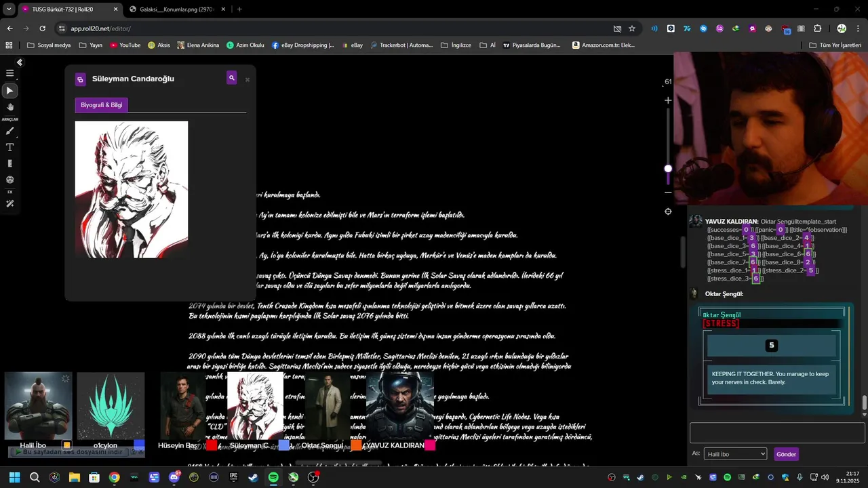Screen dimensions: 868x488
Task: Bookmark this page with star icon
Action: pos(632,28)
